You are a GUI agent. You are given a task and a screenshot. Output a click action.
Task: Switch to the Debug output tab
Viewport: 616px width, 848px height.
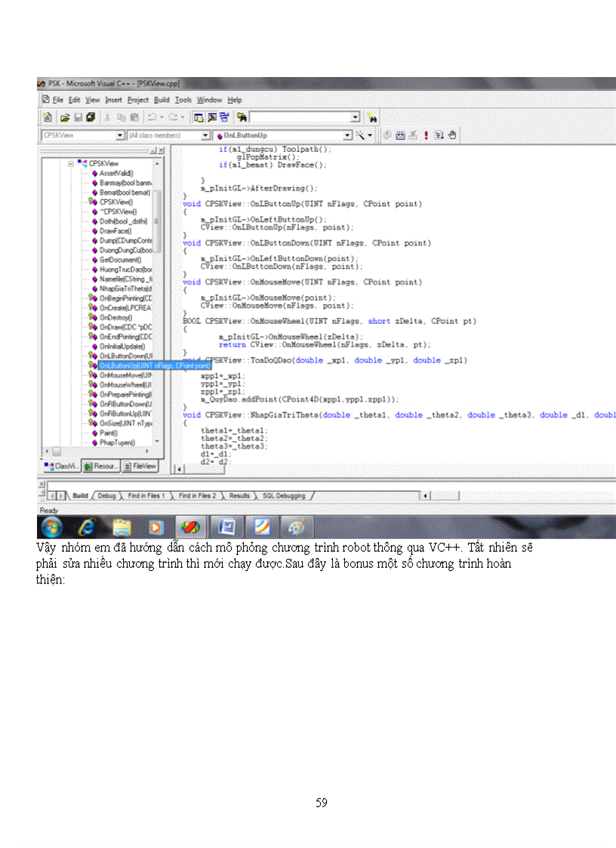106,495
